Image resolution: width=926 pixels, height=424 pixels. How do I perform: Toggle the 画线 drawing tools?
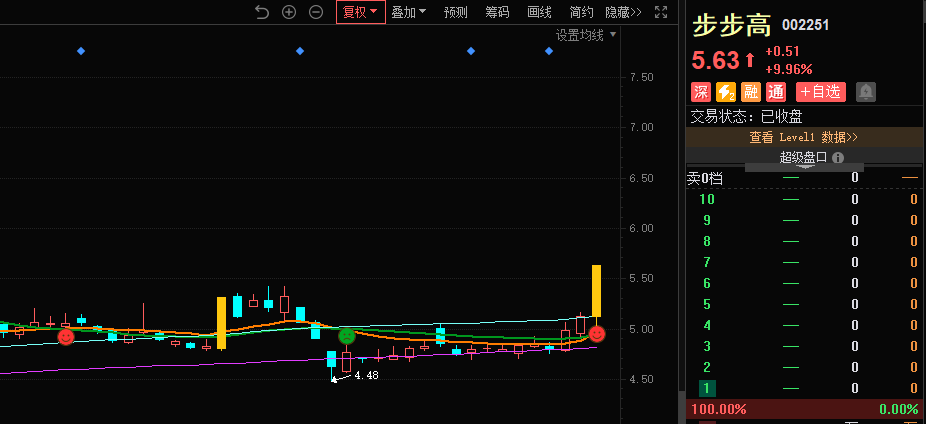point(539,12)
